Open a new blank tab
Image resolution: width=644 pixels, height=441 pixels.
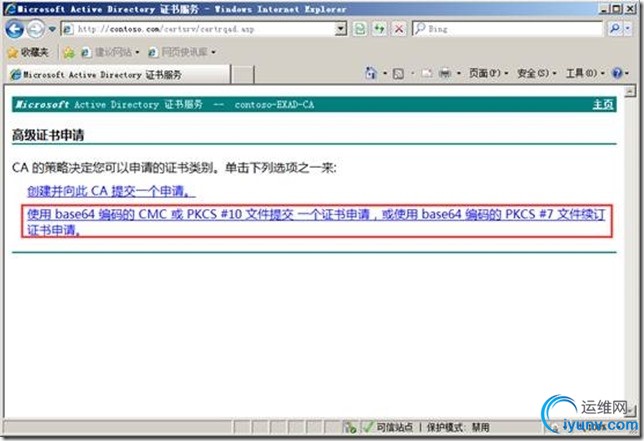click(x=243, y=75)
